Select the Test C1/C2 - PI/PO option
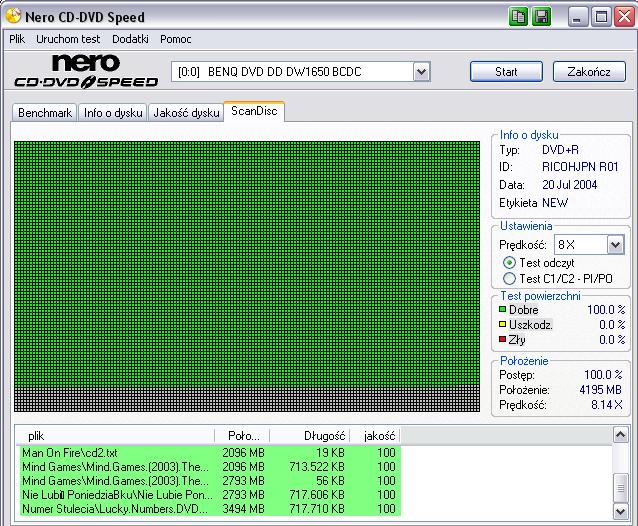 pyautogui.click(x=510, y=279)
